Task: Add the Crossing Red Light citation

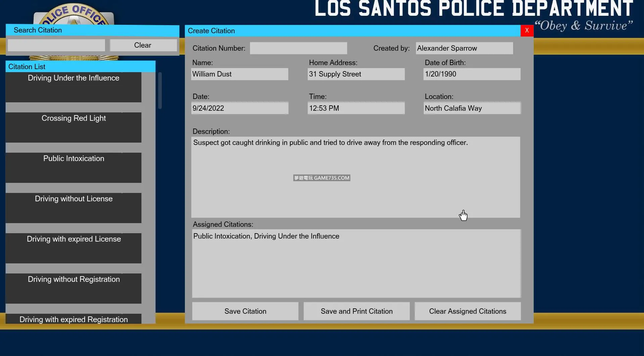Action: pos(73,127)
